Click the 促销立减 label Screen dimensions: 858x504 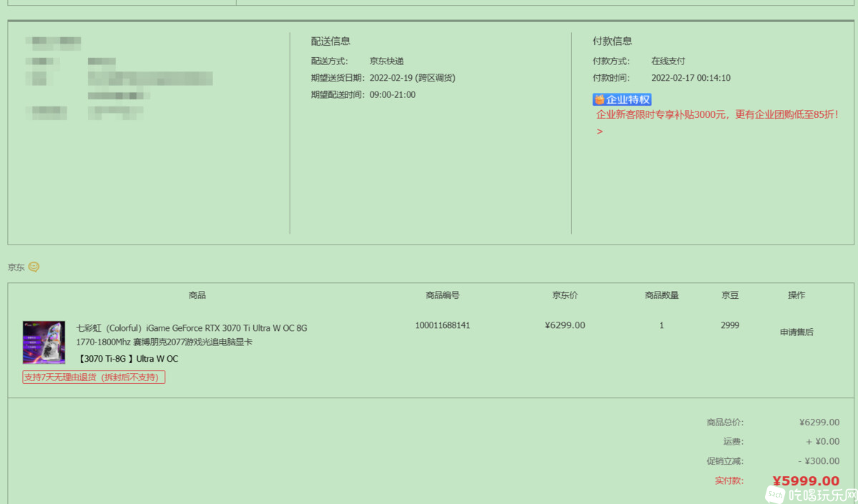(x=726, y=461)
